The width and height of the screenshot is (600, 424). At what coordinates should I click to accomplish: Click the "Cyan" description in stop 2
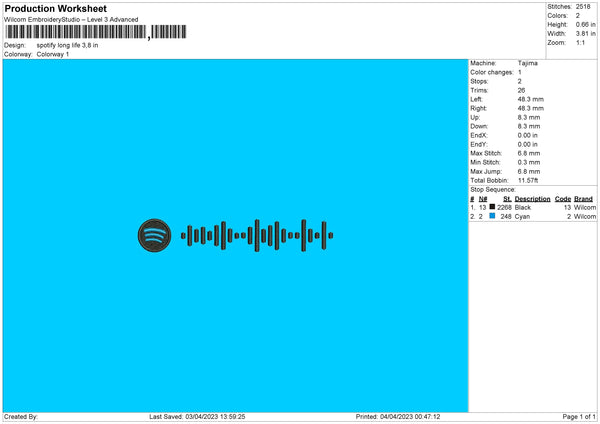click(522, 217)
